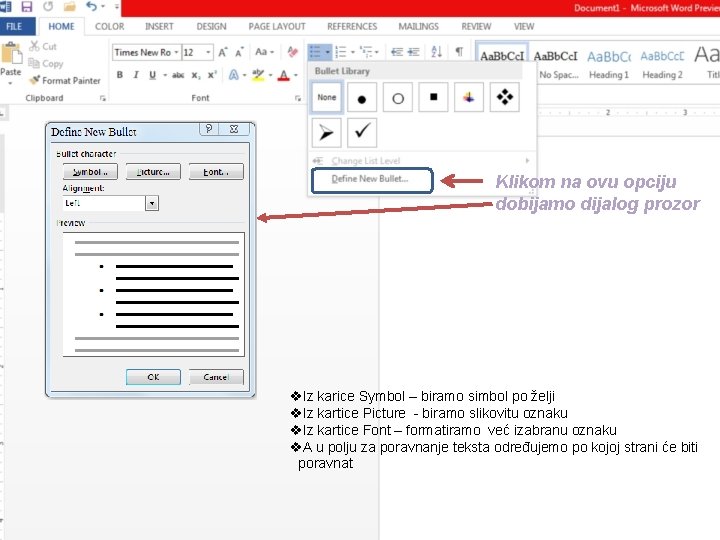The image size is (720, 540).
Task: Select None in Bullet Library
Action: click(326, 97)
